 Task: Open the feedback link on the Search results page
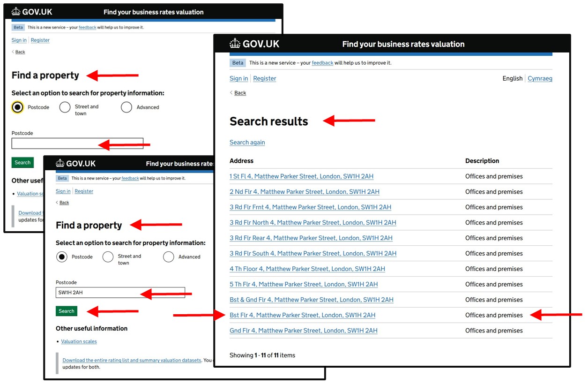coord(322,63)
